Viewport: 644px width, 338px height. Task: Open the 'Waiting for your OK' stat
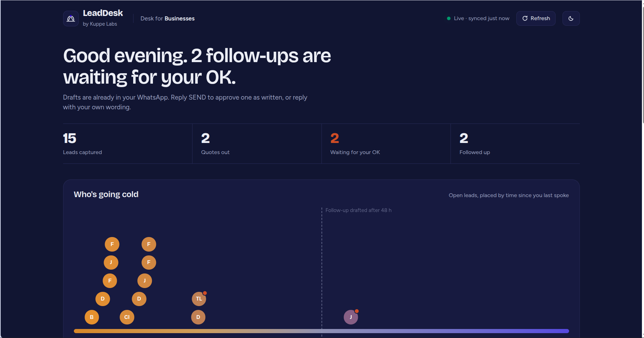coord(386,144)
